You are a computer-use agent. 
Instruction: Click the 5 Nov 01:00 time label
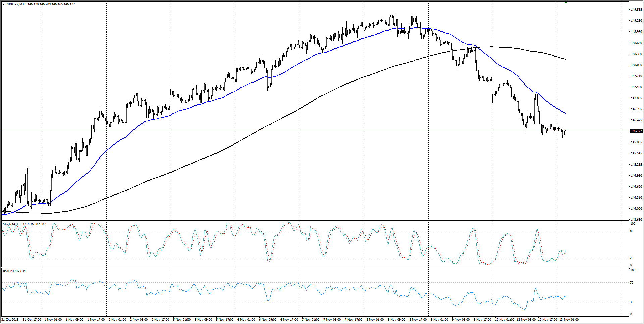pos(182,319)
